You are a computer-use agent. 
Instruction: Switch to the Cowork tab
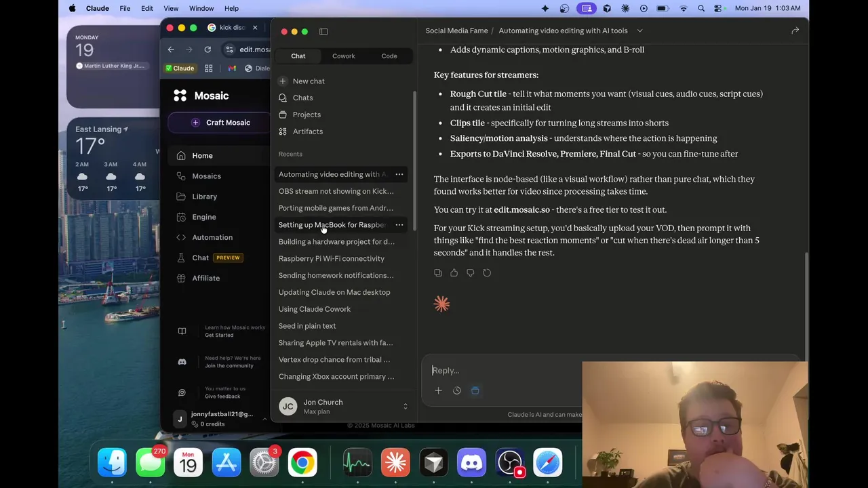[x=344, y=56]
